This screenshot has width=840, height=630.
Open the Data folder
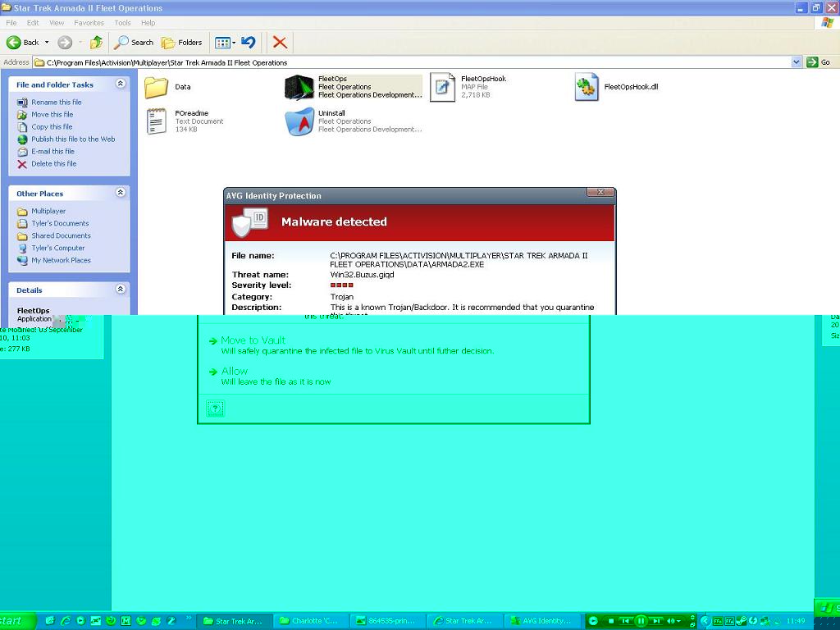156,87
